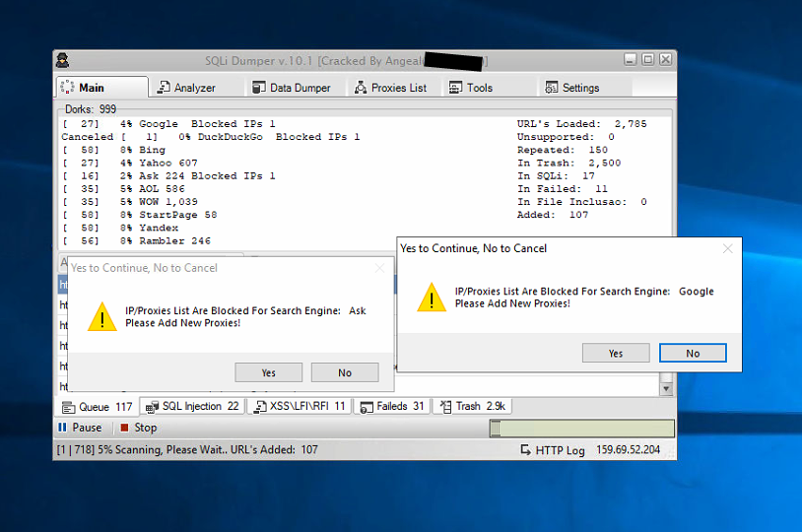Click the blue Pause icon
Viewport: 802px width, 532px height.
pos(62,428)
